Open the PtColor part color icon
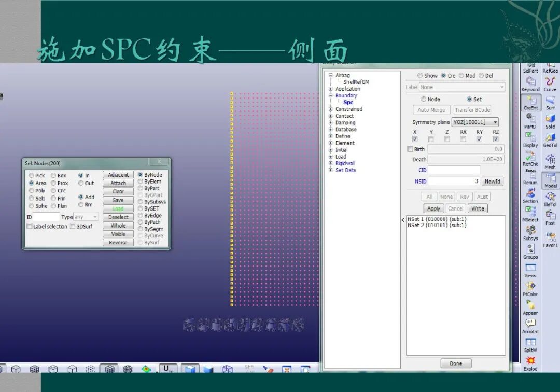 (530, 289)
